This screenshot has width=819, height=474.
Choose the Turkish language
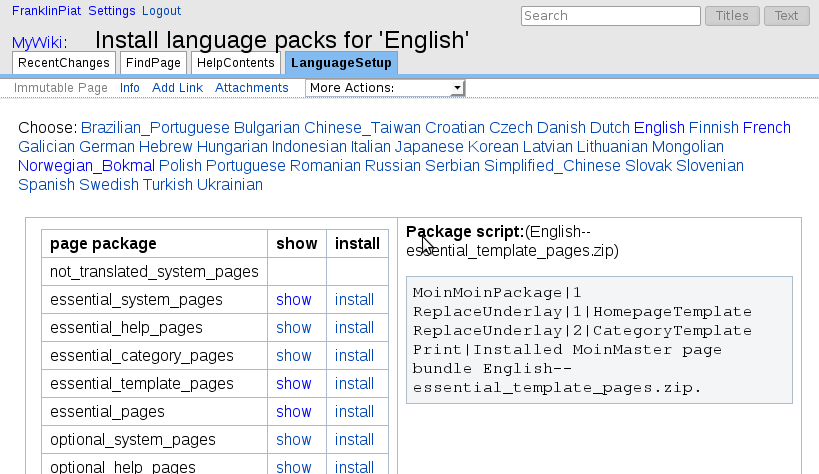(168, 184)
